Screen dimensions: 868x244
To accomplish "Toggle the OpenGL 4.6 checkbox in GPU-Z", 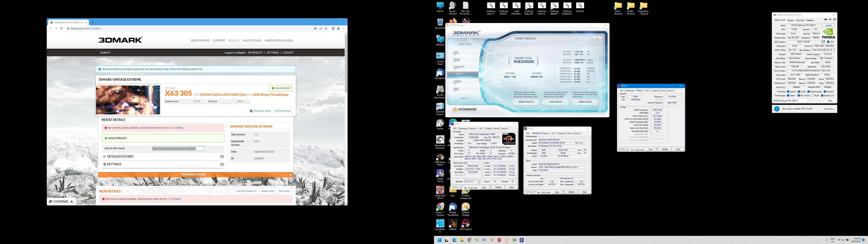I will click(822, 96).
